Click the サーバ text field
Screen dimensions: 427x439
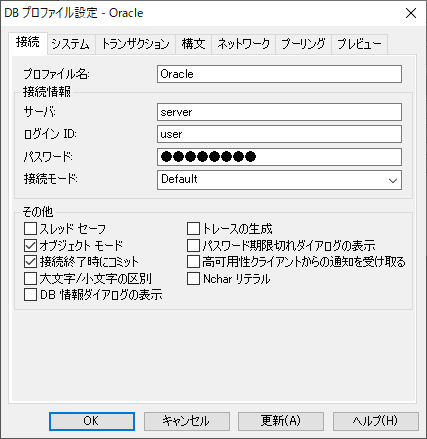click(279, 112)
